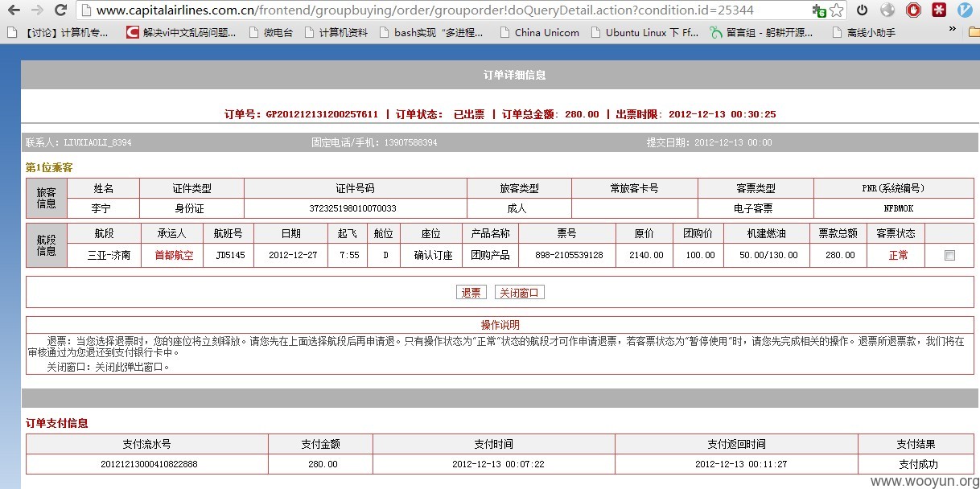Open the China Unicom bookmark

point(539,33)
